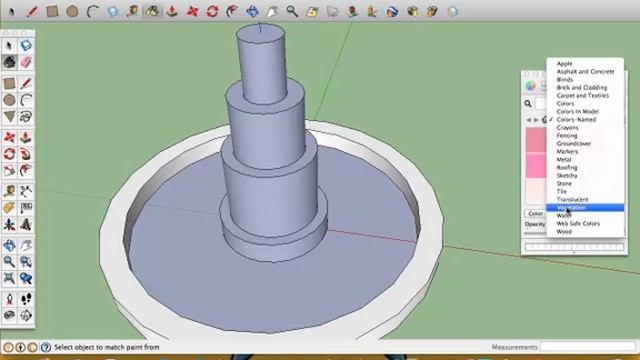The height and width of the screenshot is (360, 640).
Task: Pick the Polygon tool in the left palette
Action: tap(9, 117)
